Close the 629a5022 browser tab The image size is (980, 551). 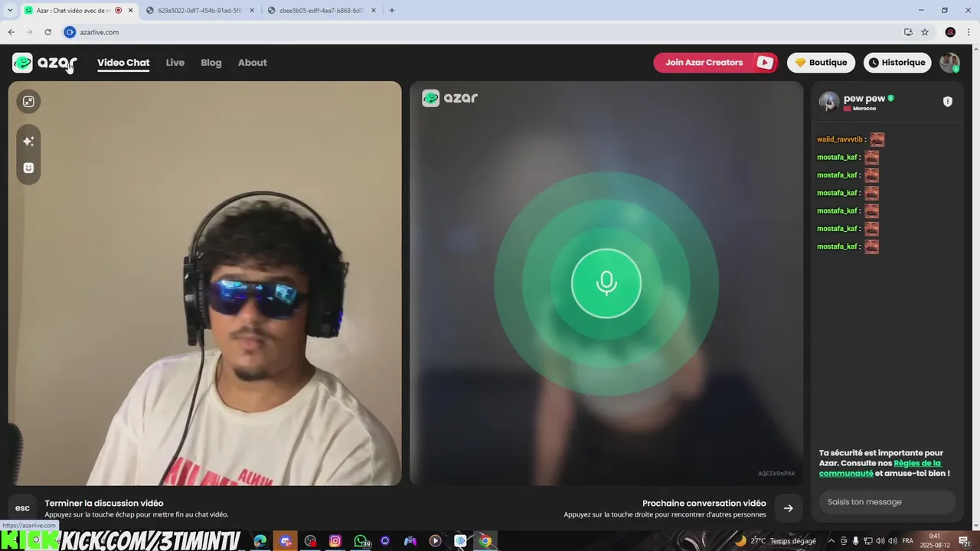click(x=252, y=11)
